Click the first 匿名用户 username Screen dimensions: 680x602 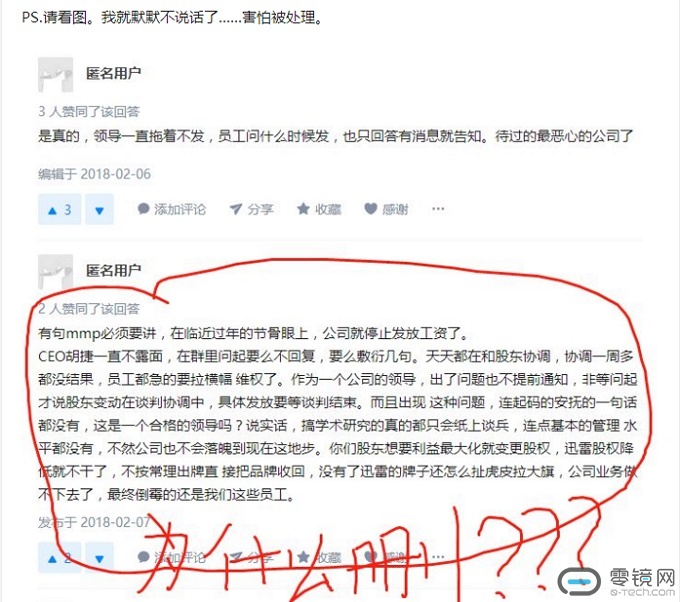point(114,73)
